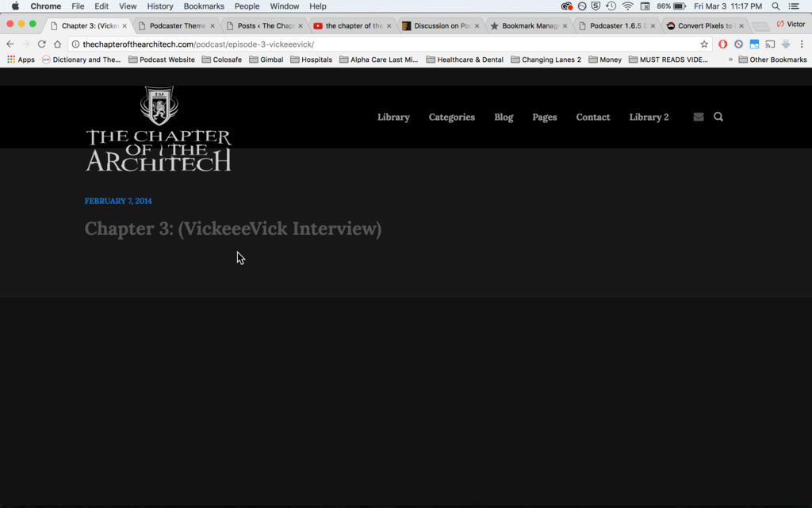
Task: Expand the Podcast Website bookmark folder
Action: [161, 60]
